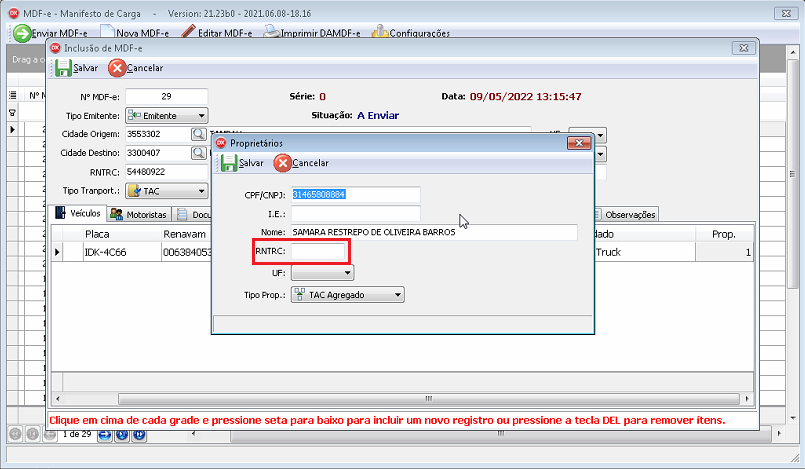
Task: Go to first record in main navigator
Action: [x=15, y=435]
